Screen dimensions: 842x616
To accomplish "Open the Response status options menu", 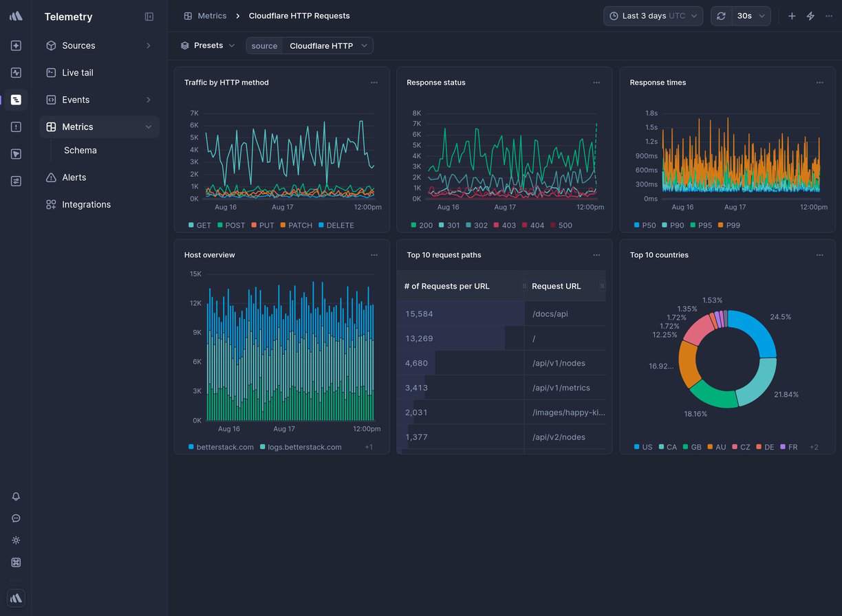I will (596, 82).
